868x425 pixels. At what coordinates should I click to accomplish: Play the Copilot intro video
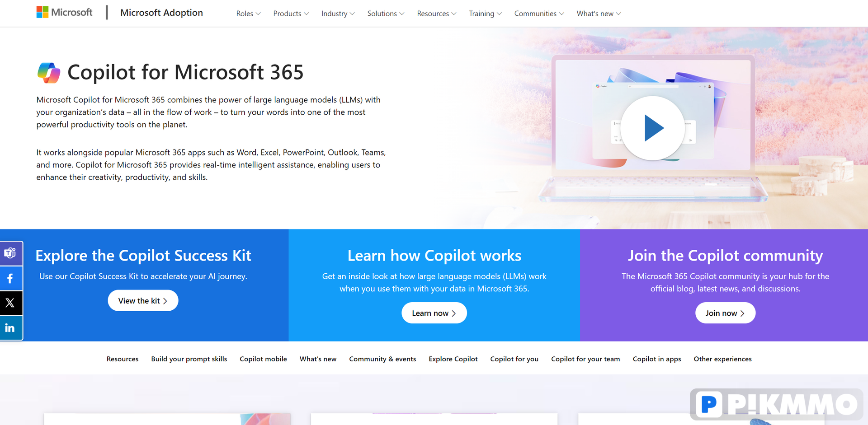[x=652, y=128]
